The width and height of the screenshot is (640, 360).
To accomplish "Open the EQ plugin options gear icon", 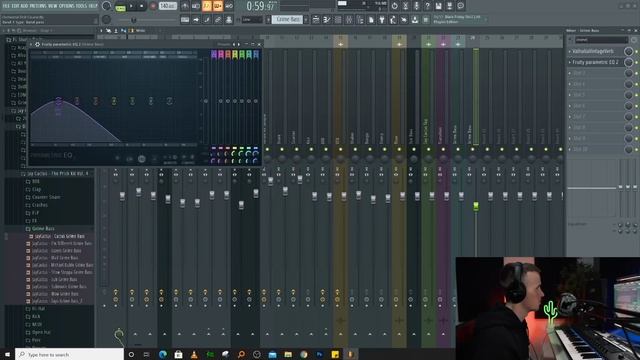I will point(38,44).
